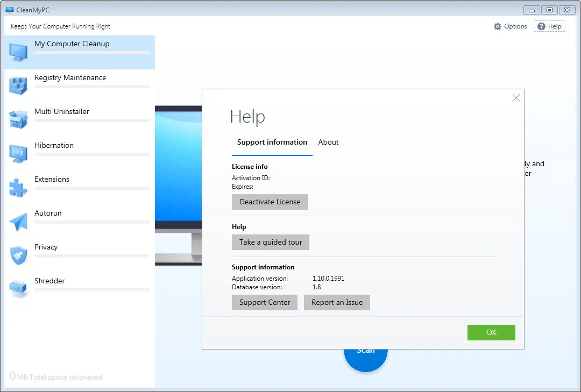Screen dimensions: 581x392
Task: Click the Help question mark icon
Action: click(541, 26)
